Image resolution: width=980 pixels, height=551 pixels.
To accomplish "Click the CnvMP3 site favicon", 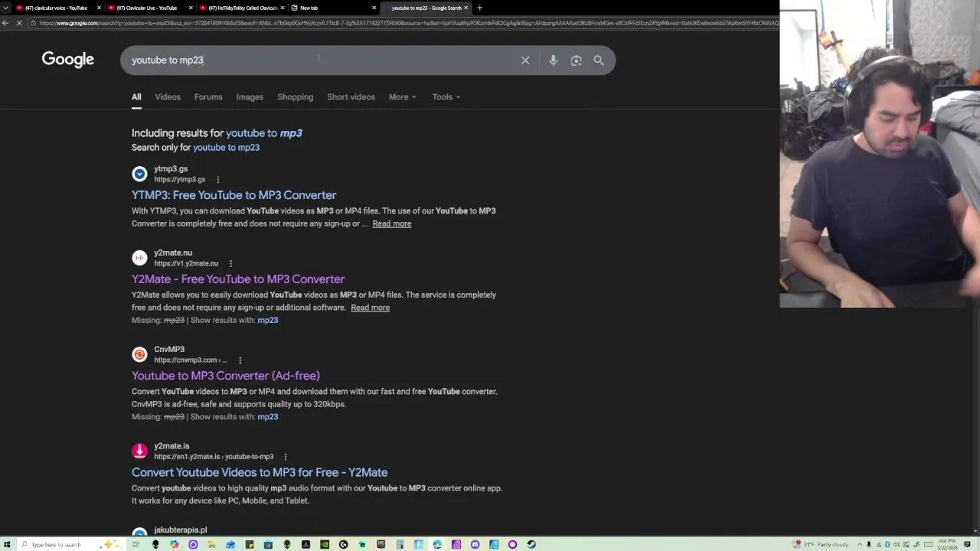I will click(x=139, y=354).
